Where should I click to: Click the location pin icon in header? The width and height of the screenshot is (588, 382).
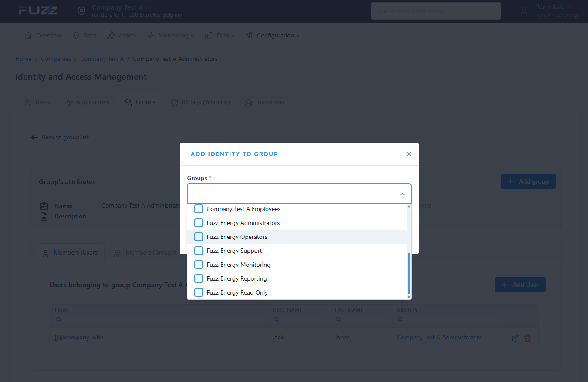[81, 11]
